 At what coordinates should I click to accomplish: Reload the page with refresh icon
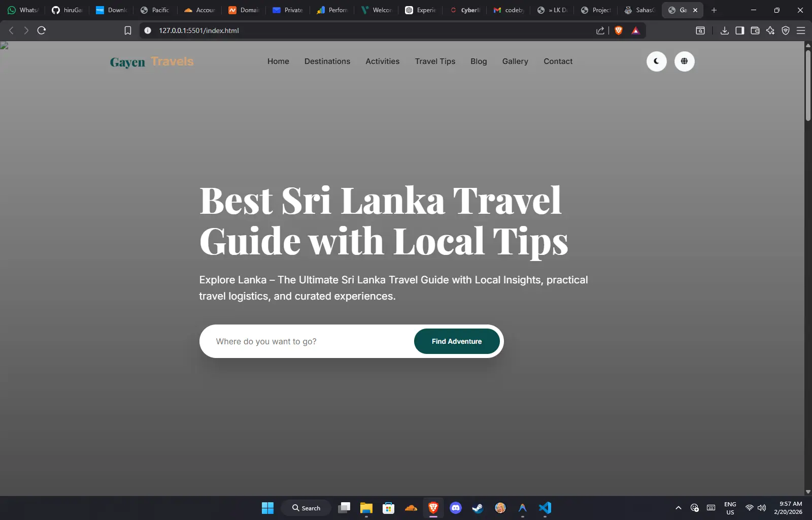(x=42, y=30)
